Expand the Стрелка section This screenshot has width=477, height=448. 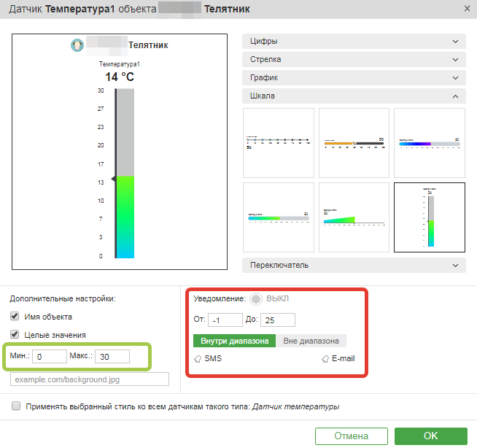(354, 60)
